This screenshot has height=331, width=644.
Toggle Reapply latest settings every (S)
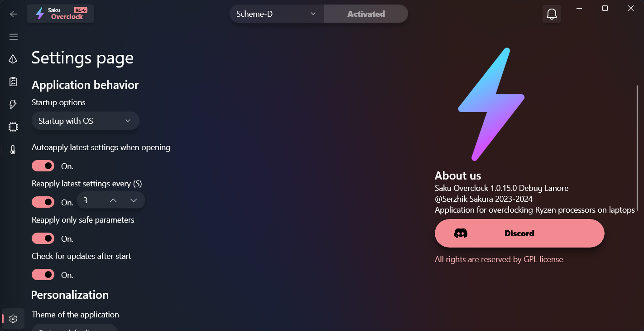point(43,202)
